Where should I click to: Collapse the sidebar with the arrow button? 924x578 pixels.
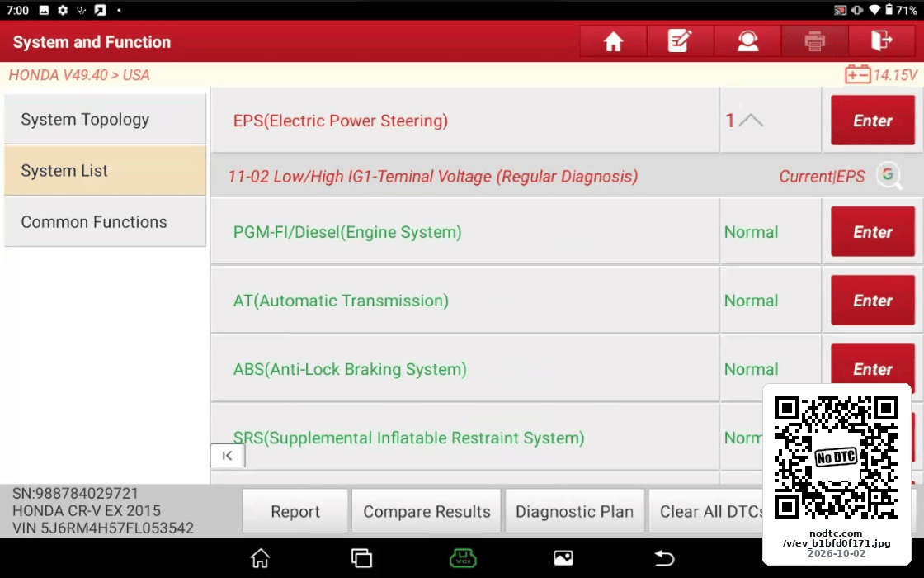point(228,455)
